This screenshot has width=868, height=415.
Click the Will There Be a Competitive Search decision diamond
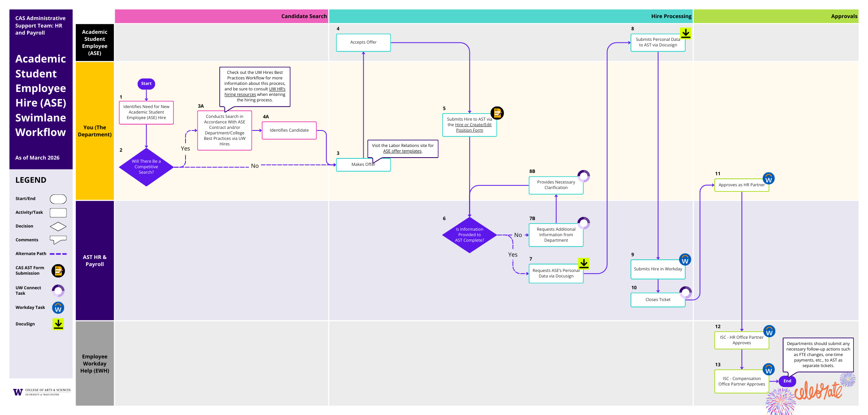click(146, 167)
